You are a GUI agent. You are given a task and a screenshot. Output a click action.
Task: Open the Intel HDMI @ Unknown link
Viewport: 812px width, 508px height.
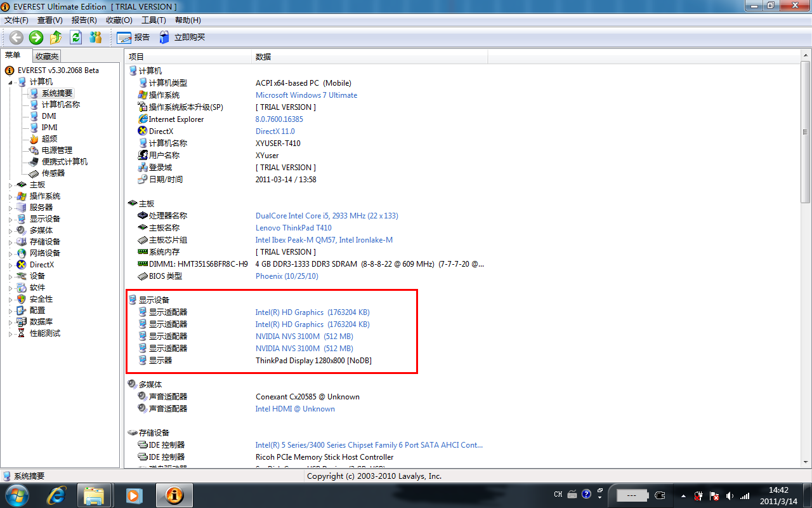pos(295,409)
